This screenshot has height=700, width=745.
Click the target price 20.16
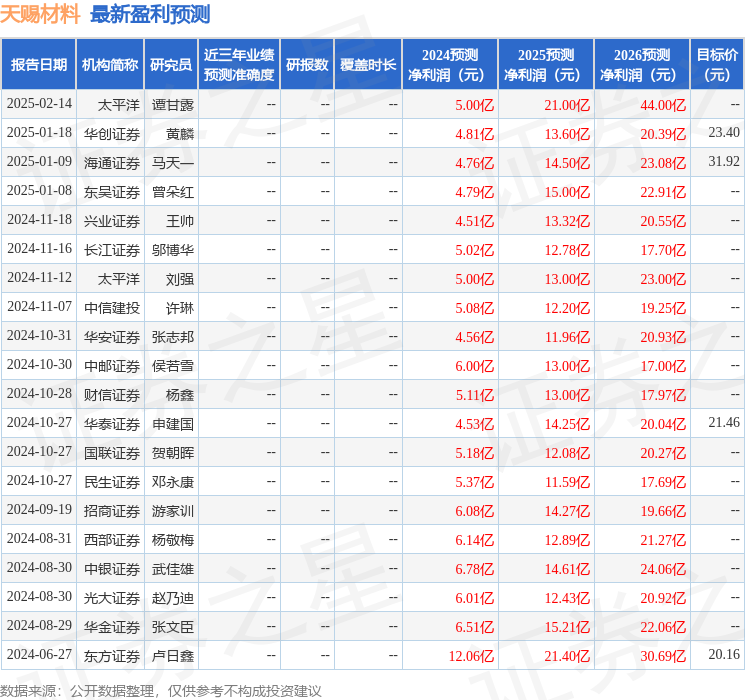pyautogui.click(x=724, y=654)
